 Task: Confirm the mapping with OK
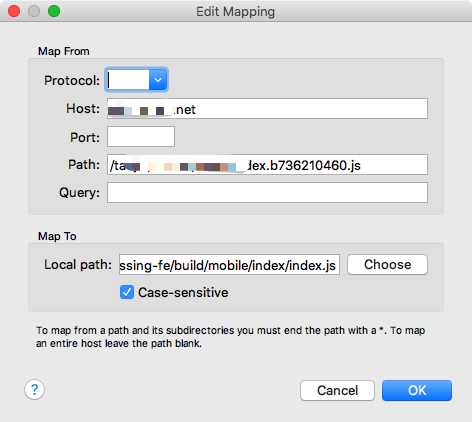pyautogui.click(x=417, y=390)
